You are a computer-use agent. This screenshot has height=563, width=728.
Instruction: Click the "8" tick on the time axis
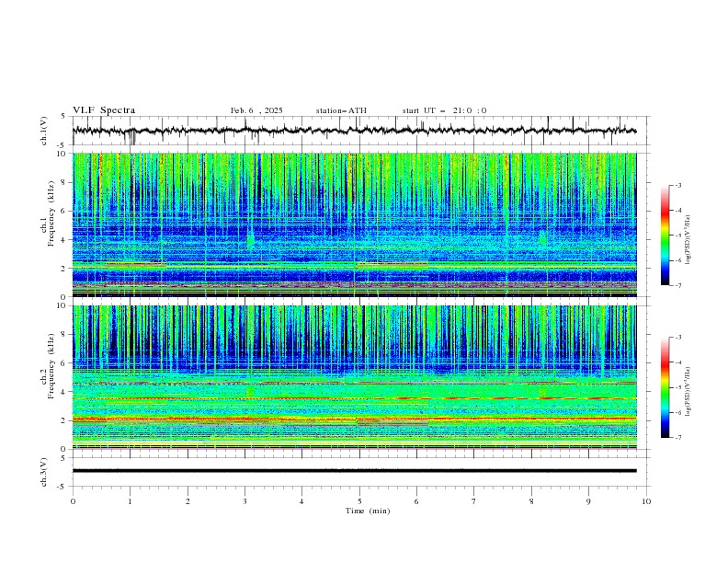click(x=531, y=501)
